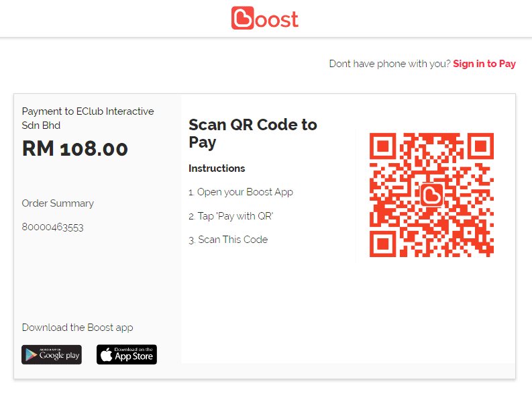
Task: Click the 'Download the Boost app' text
Action: 78,328
